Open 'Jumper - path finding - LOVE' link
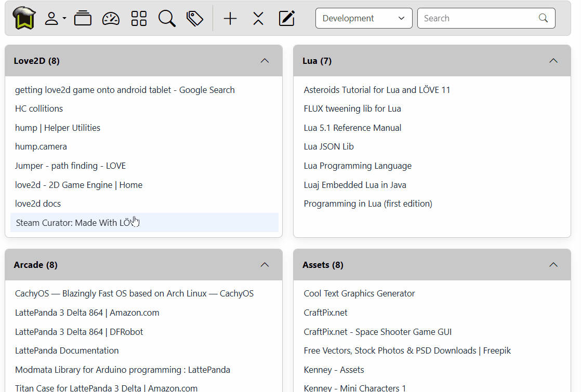Viewport: 581px width, 392px height. tap(70, 166)
